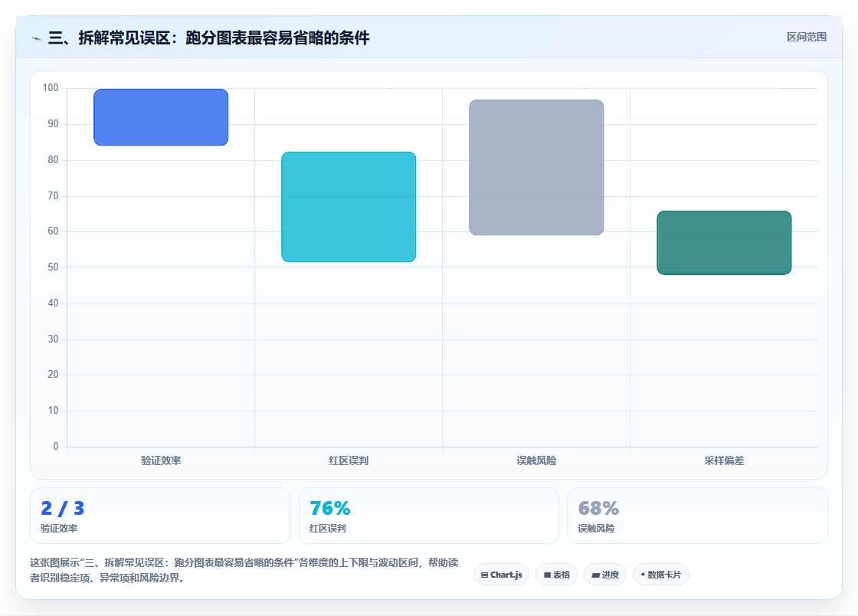Click the 误触风险 x-axis label
Image resolution: width=858 pixels, height=616 pixels.
pyautogui.click(x=536, y=460)
